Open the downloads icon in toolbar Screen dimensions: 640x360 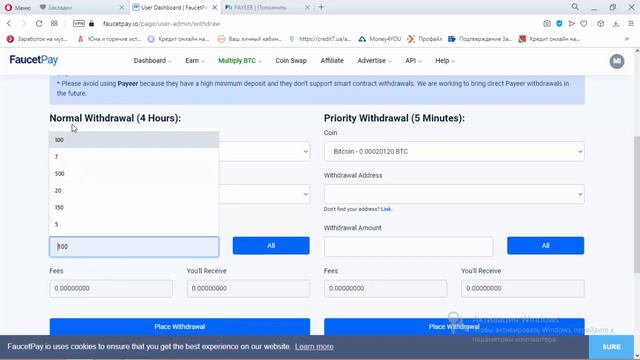(616, 24)
